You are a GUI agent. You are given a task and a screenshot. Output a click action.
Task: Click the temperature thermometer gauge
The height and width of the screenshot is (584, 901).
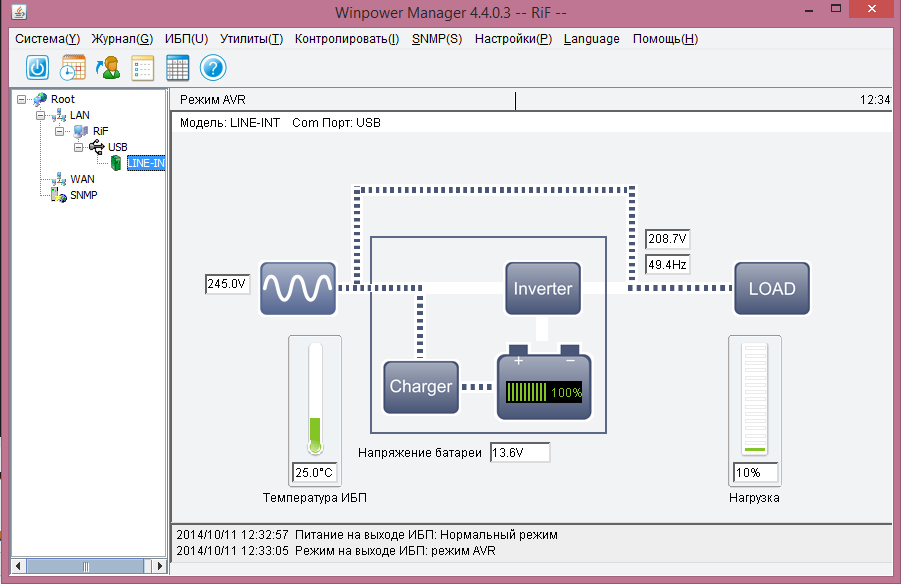[315, 398]
